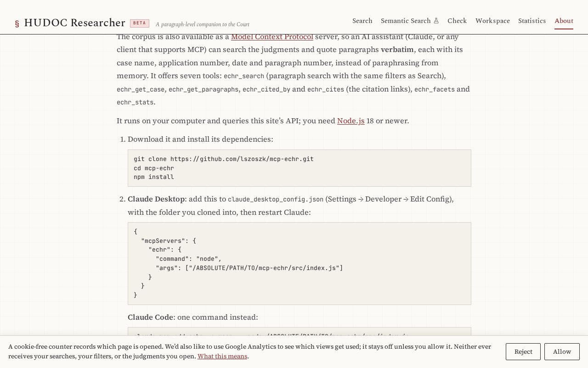Select the About tab
The height and width of the screenshot is (368, 588).
564,21
